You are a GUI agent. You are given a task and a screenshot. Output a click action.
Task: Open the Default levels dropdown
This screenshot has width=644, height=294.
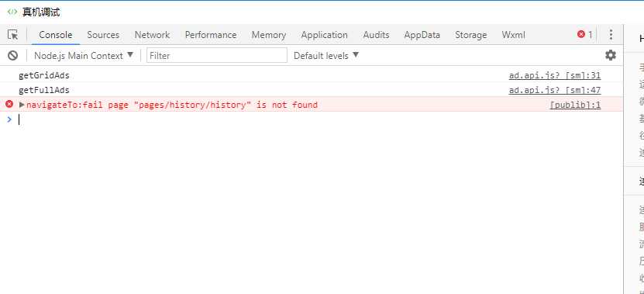coord(326,56)
